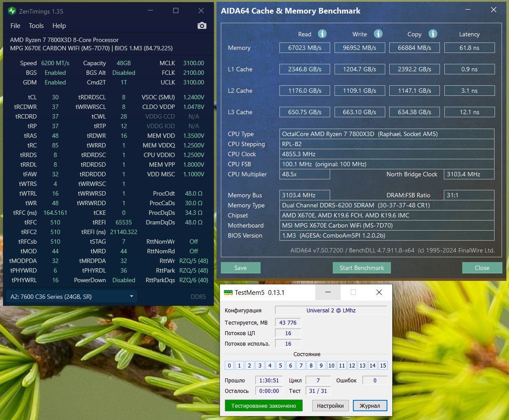Click Memory Type field DDR5-6200 SDRAM
509x420 pixels.
(387, 205)
